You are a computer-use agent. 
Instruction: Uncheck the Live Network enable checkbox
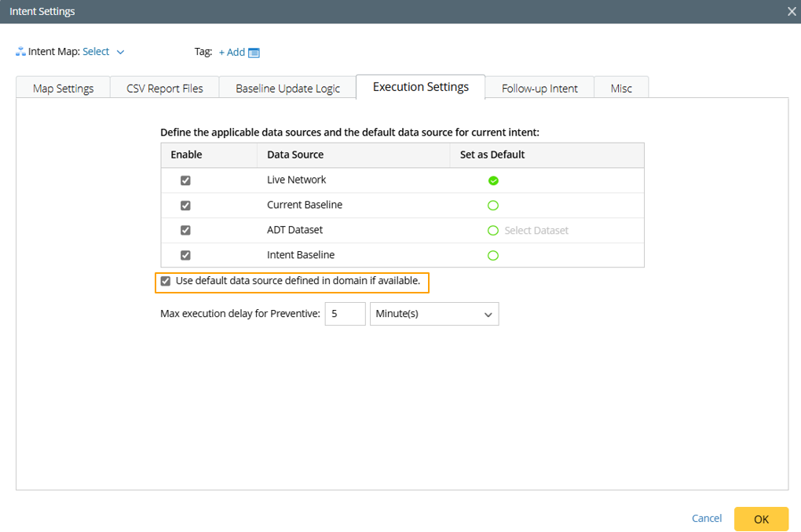pyautogui.click(x=185, y=180)
